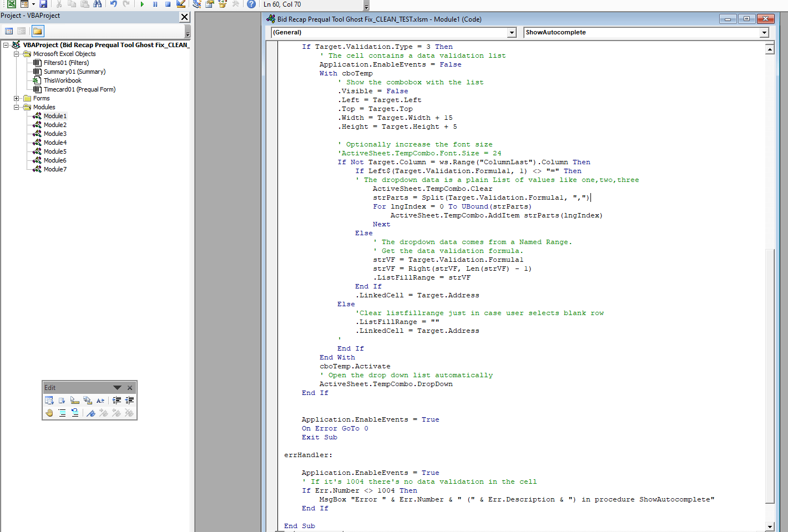Select Module5 in project tree

click(55, 151)
